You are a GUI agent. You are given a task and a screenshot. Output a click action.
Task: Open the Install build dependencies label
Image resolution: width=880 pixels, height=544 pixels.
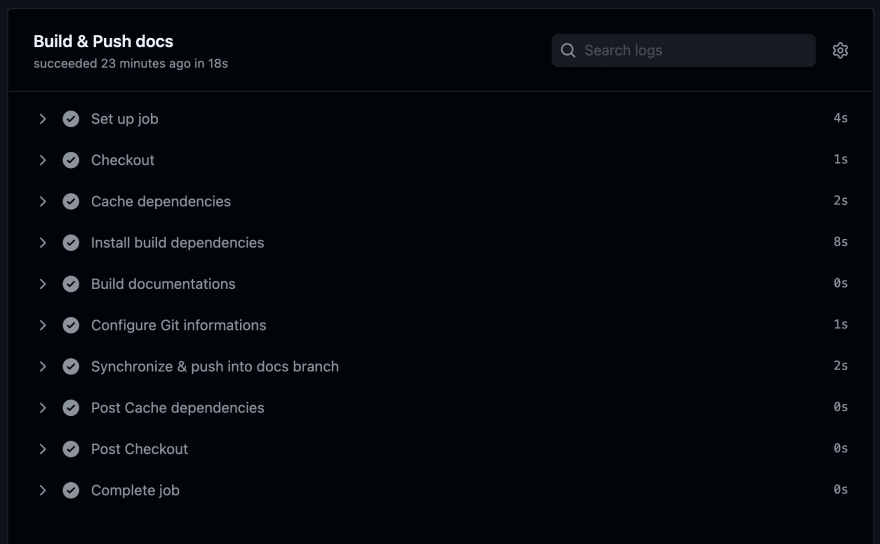[x=177, y=243]
